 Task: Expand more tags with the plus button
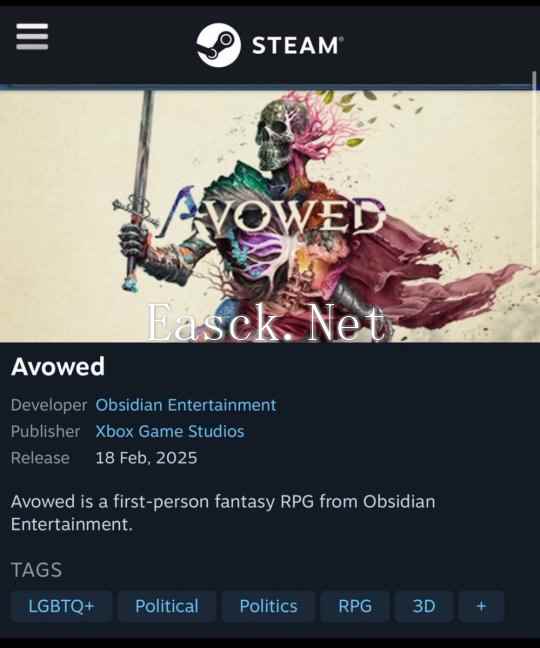481,606
